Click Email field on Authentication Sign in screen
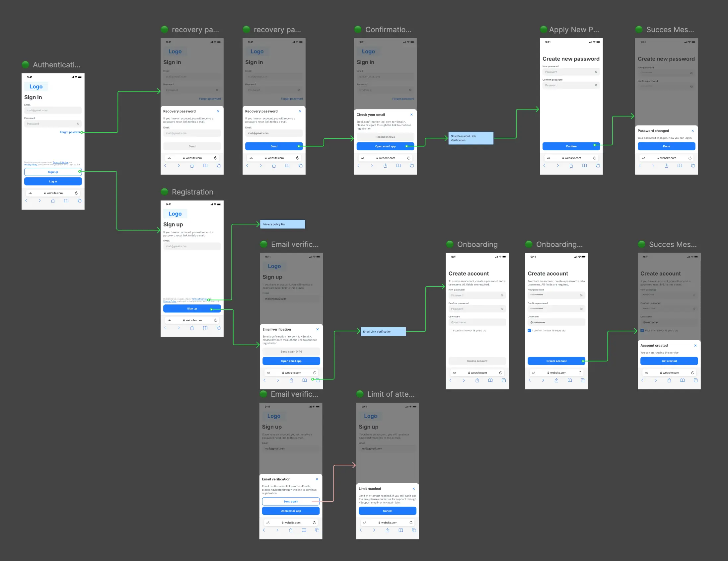The image size is (728, 561). point(53,111)
